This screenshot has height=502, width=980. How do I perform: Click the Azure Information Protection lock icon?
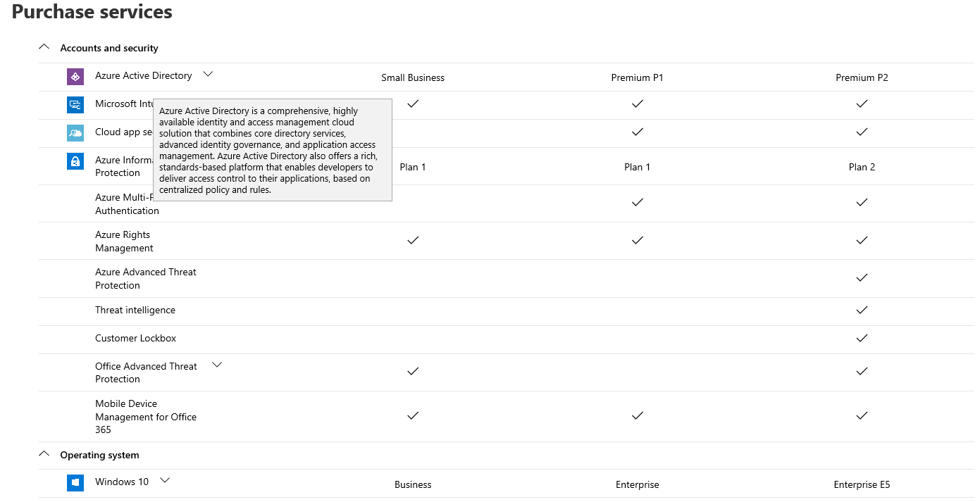[x=75, y=161]
